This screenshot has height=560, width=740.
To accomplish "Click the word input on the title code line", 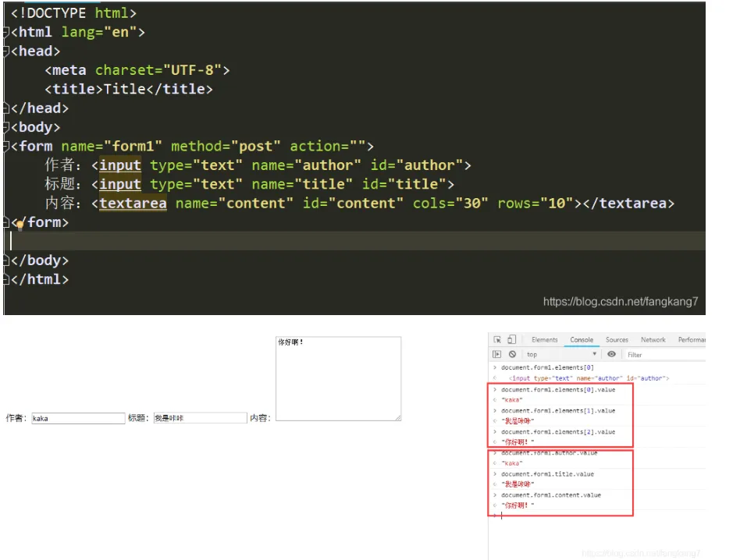I will point(120,184).
